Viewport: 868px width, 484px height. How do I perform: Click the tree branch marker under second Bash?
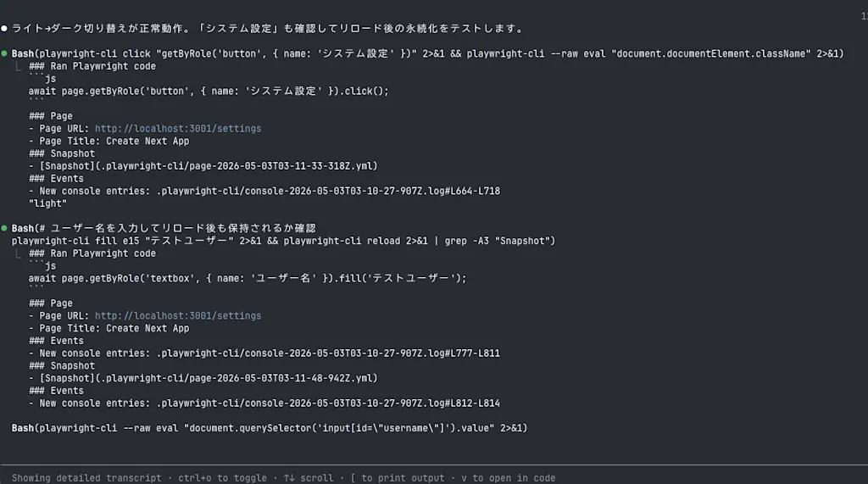(x=19, y=254)
